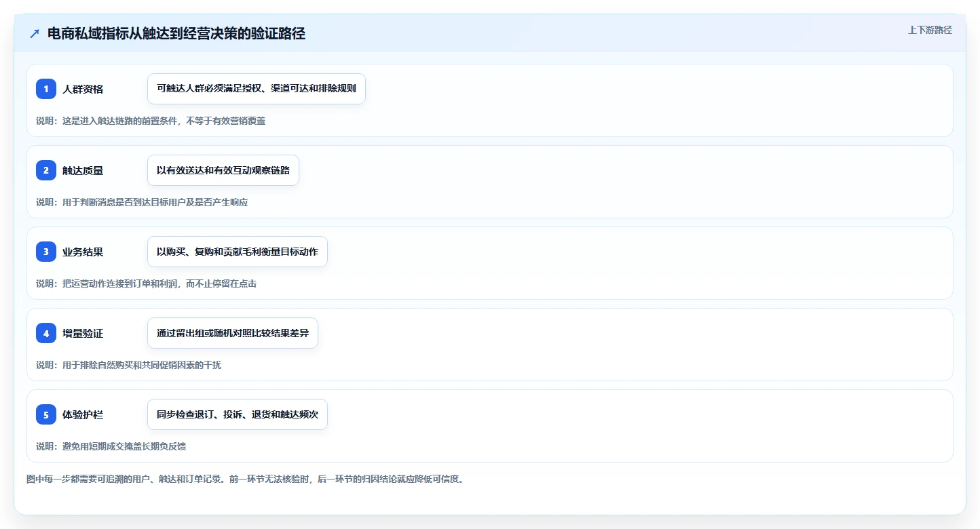Select step number badge 3
This screenshot has width=980, height=529.
[x=46, y=252]
